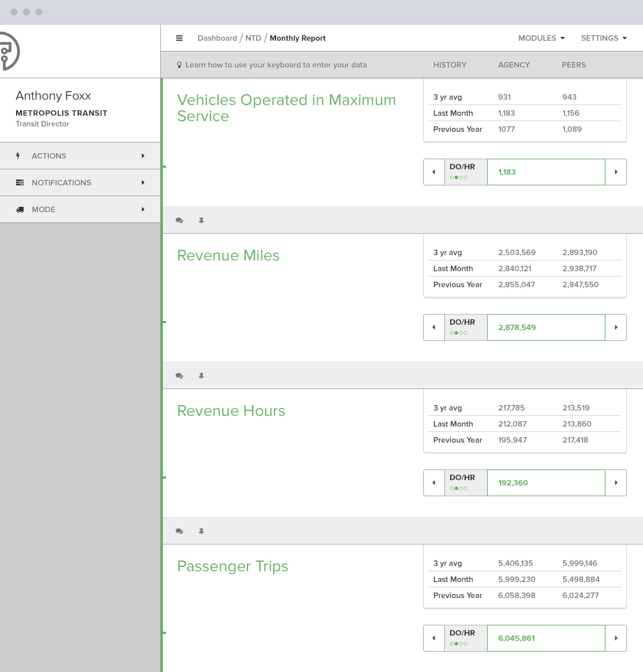Click the Anthony Foxx user name
The height and width of the screenshot is (672, 643).
(x=53, y=96)
